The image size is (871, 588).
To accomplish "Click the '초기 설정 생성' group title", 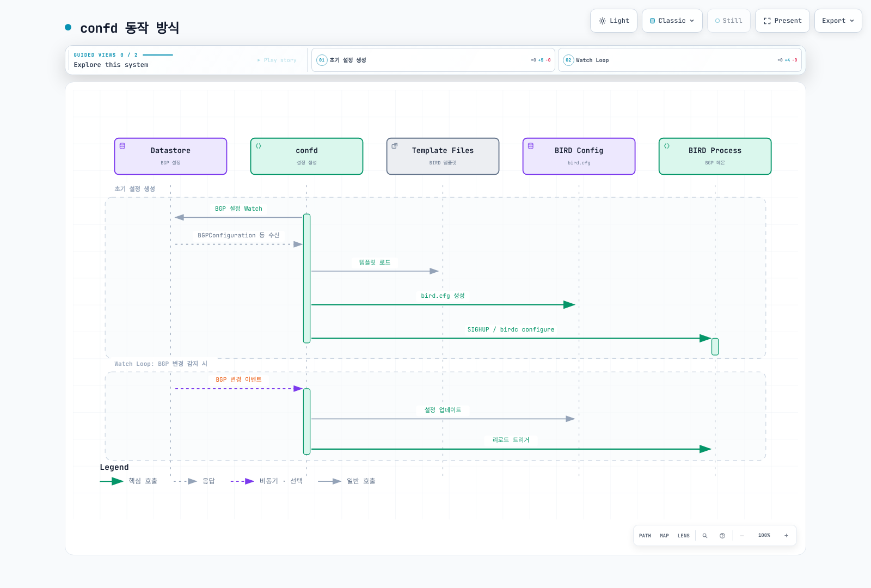I will (x=134, y=189).
